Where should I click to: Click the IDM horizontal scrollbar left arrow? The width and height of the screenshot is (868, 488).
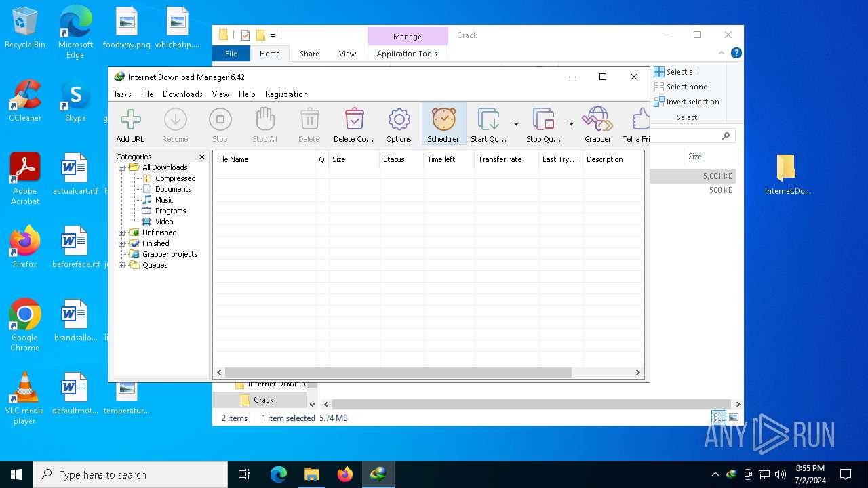219,373
